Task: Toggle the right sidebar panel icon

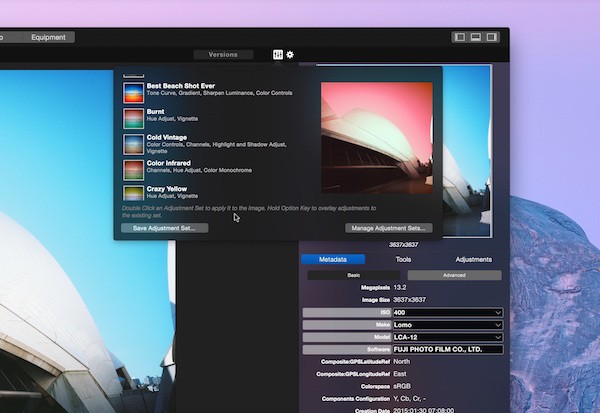Action: click(492, 37)
